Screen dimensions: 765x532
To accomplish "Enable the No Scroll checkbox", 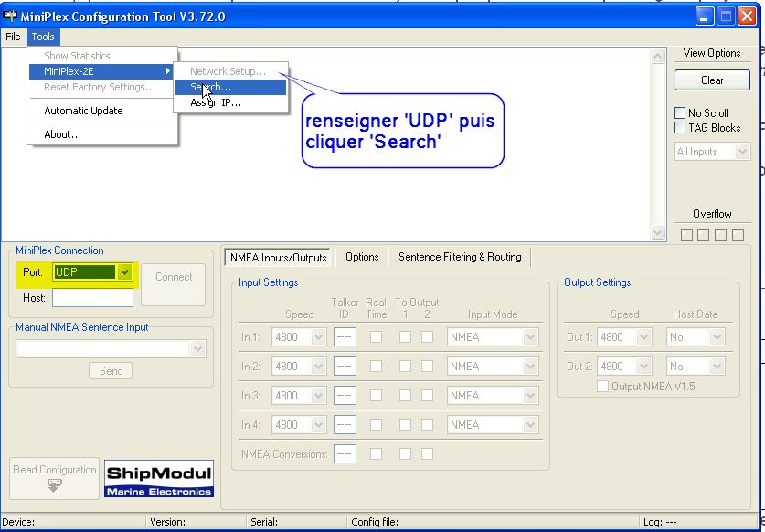I will click(x=680, y=113).
